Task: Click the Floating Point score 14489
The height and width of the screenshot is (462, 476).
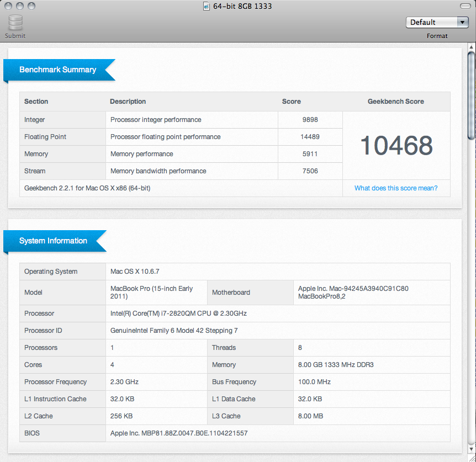Action: pyautogui.click(x=310, y=137)
